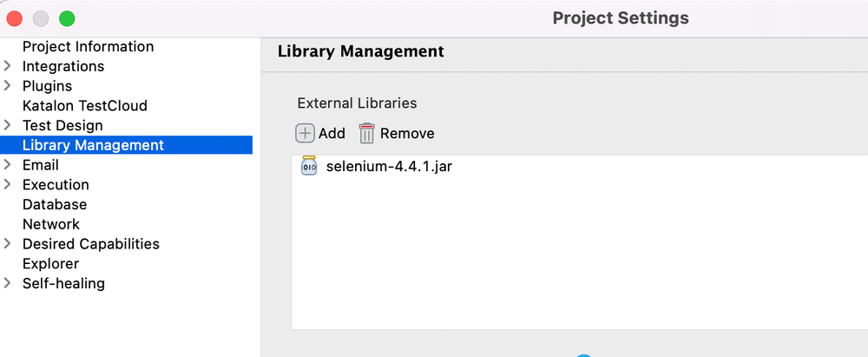The height and width of the screenshot is (357, 868).
Task: Click the Add library plus icon
Action: [306, 133]
